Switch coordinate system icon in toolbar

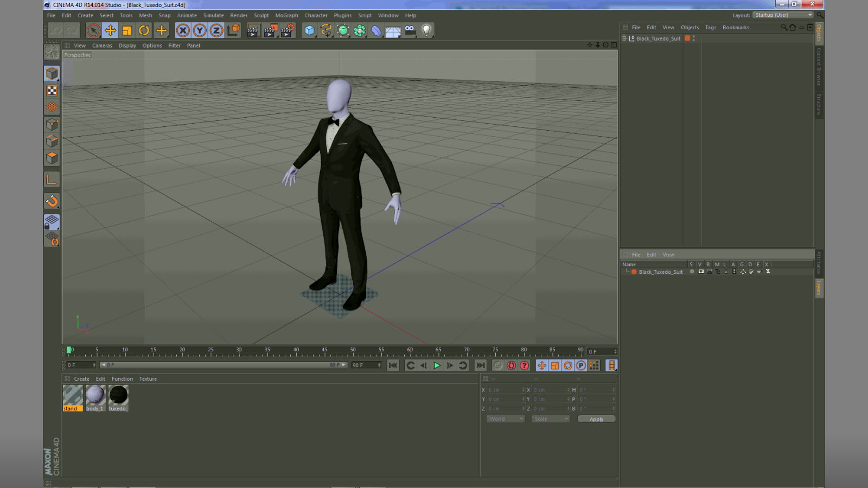click(233, 30)
